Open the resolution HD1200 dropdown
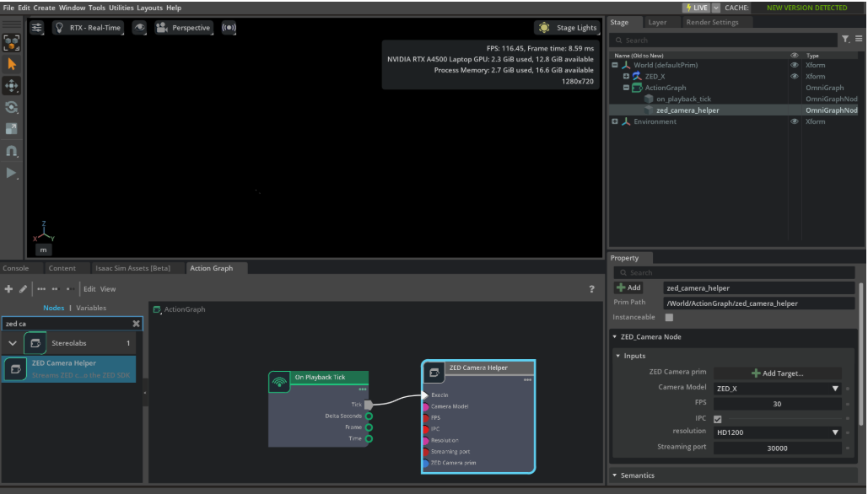Image resolution: width=868 pixels, height=494 pixels. [x=777, y=432]
